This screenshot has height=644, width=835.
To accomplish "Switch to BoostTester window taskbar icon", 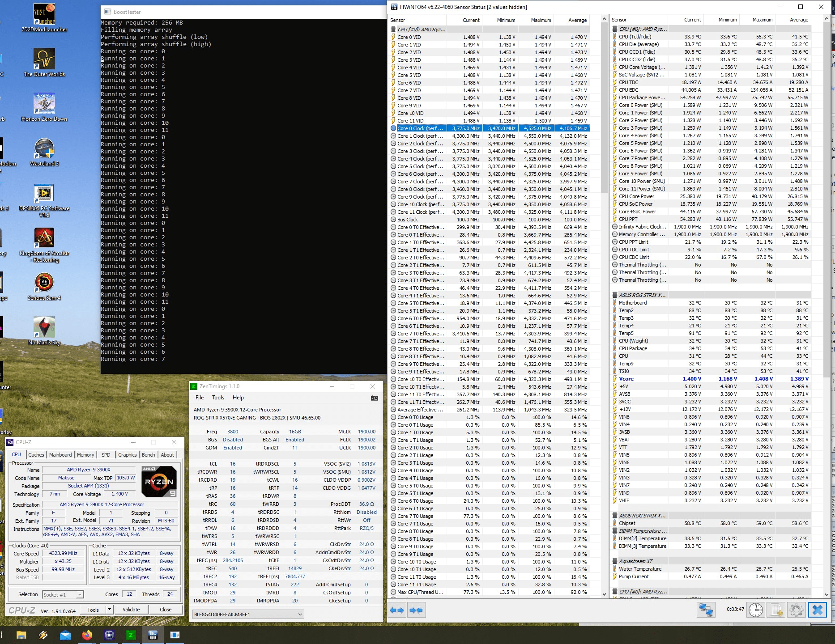I will (x=175, y=635).
